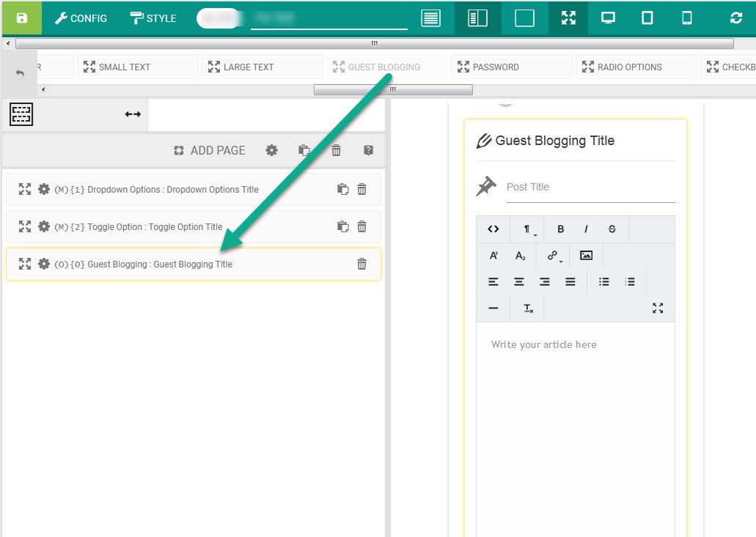Click the green save icon
The width and height of the screenshot is (756, 537).
(x=22, y=18)
